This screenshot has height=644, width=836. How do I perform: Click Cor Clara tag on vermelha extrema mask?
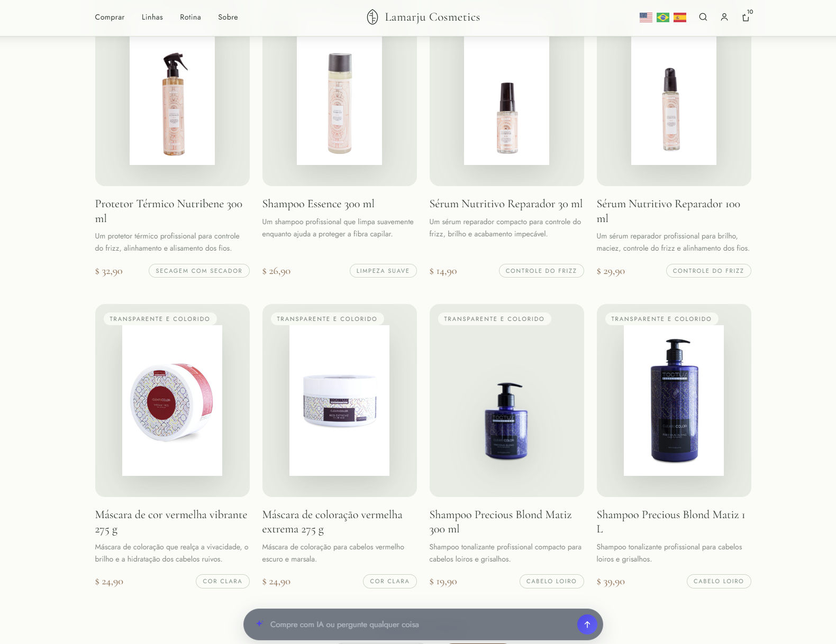coord(390,581)
